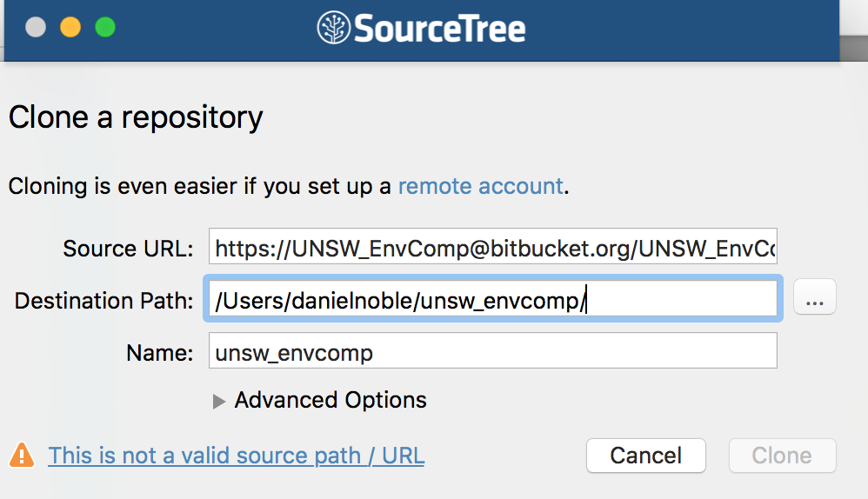Click the "Source URL:" label
This screenshot has width=868, height=499.
point(129,249)
